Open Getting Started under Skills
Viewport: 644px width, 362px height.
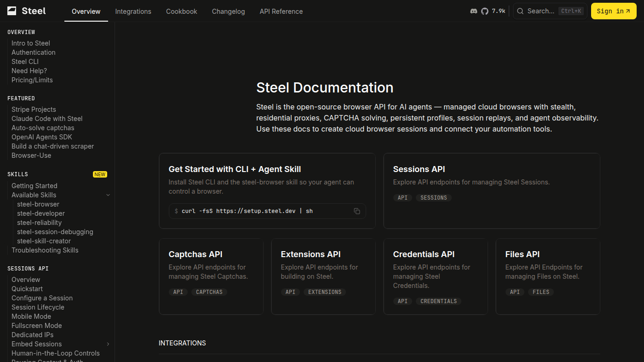(34, 186)
